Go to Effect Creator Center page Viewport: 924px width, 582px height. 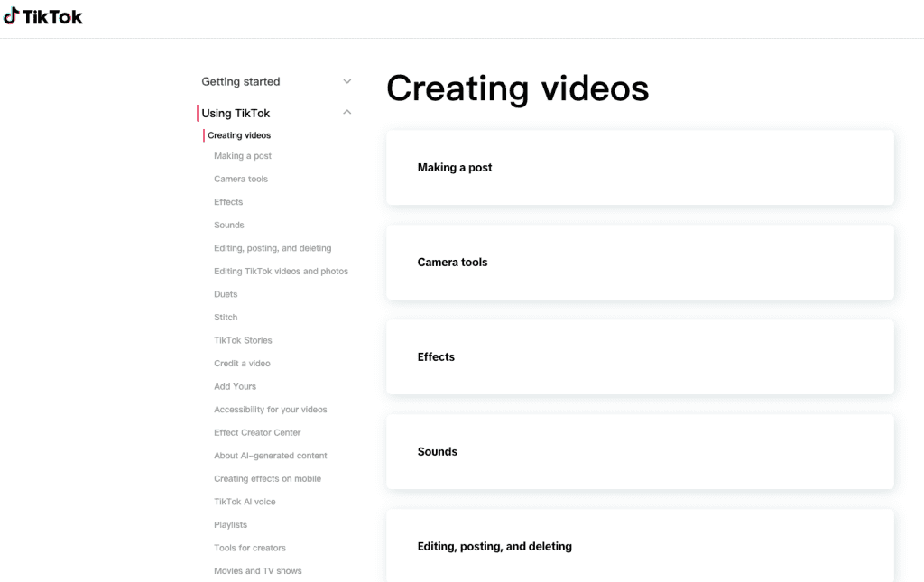coord(257,432)
